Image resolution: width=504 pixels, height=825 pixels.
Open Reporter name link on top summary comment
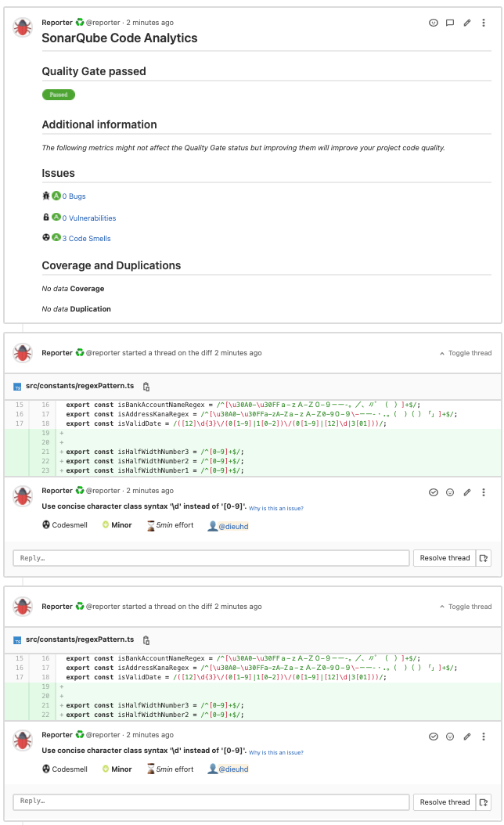pyautogui.click(x=57, y=23)
